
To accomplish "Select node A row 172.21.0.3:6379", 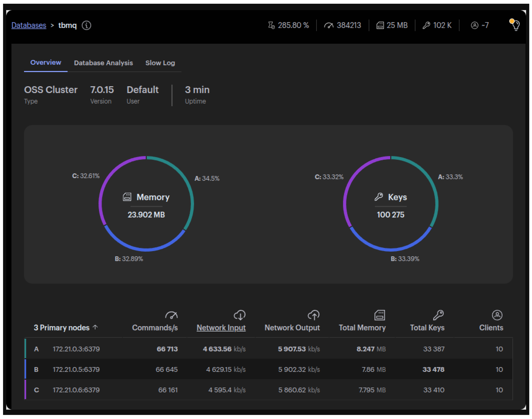I will pyautogui.click(x=76, y=349).
